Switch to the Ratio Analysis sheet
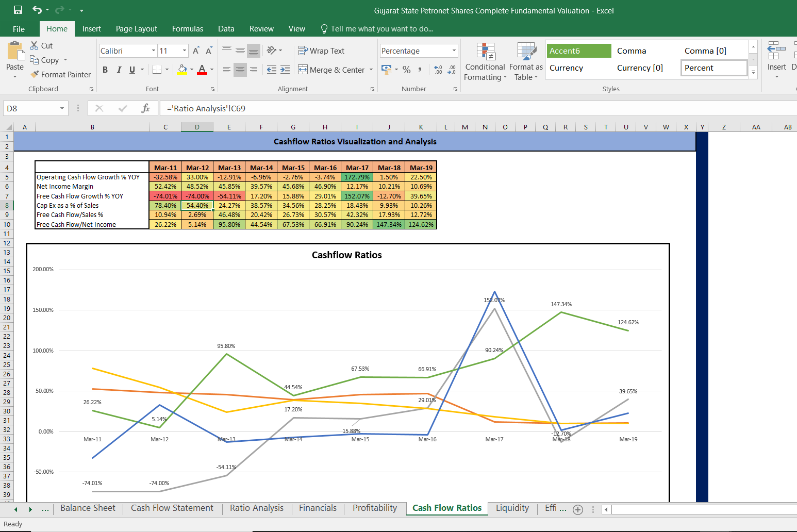Image resolution: width=797 pixels, height=532 pixels. [x=257, y=508]
